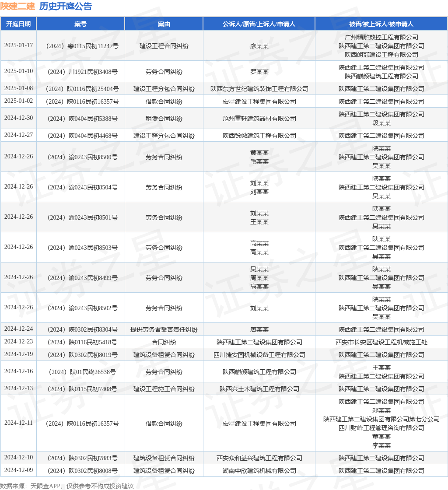Viewport: 448px width, 490px height.
Task: Click the 陕建二建 title text
Action: (x=18, y=6)
